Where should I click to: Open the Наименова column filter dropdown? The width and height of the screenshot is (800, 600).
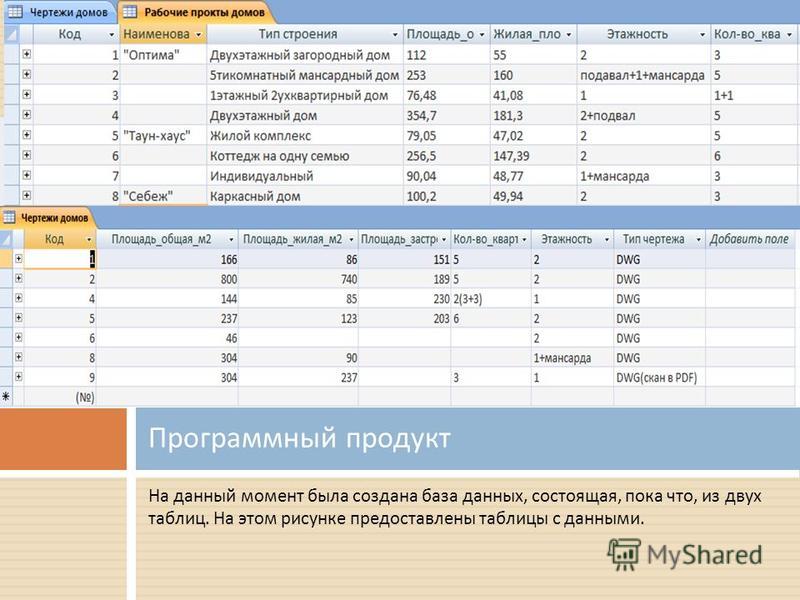click(198, 35)
